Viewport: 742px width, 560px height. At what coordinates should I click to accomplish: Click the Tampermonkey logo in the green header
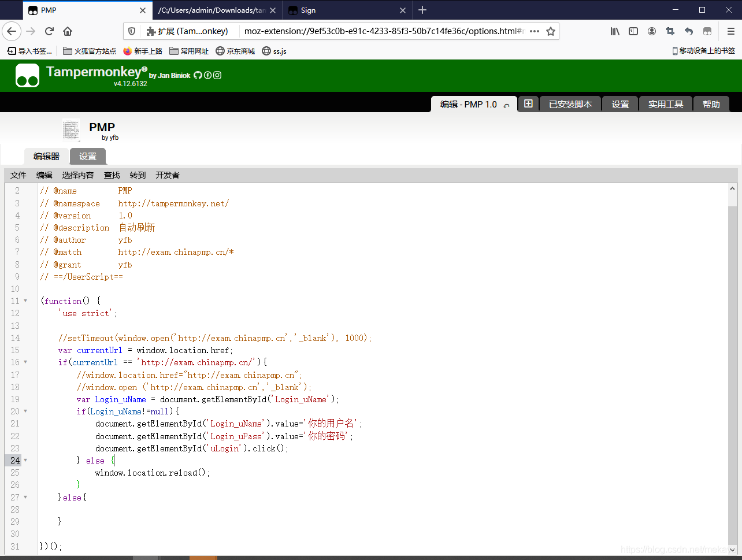[27, 75]
